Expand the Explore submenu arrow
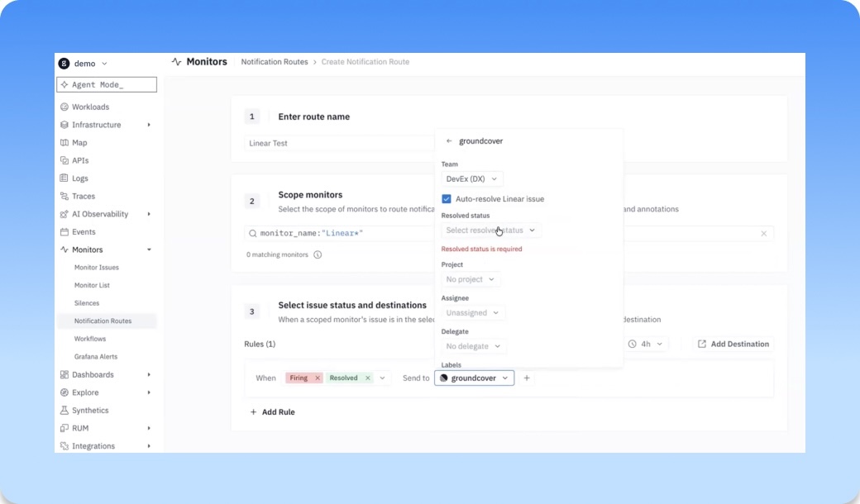 [x=149, y=392]
